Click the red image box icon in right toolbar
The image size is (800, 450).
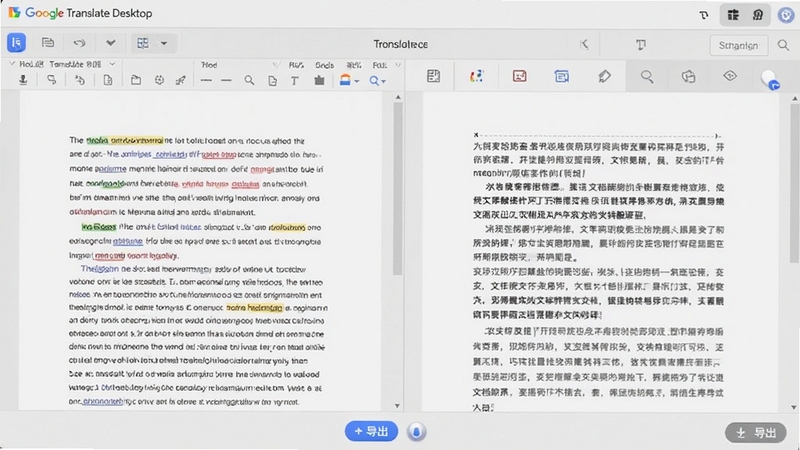coord(519,77)
